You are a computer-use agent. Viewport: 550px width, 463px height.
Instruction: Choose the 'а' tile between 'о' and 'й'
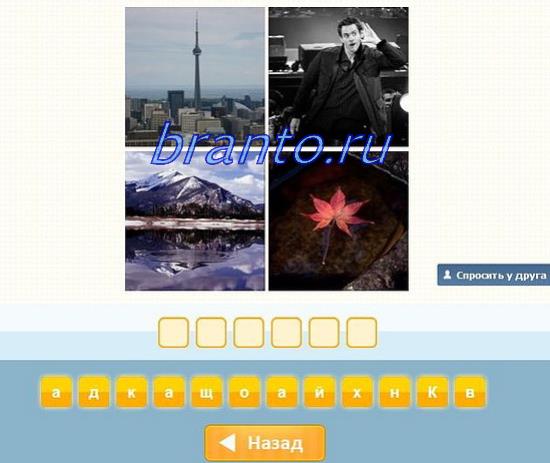click(x=282, y=392)
